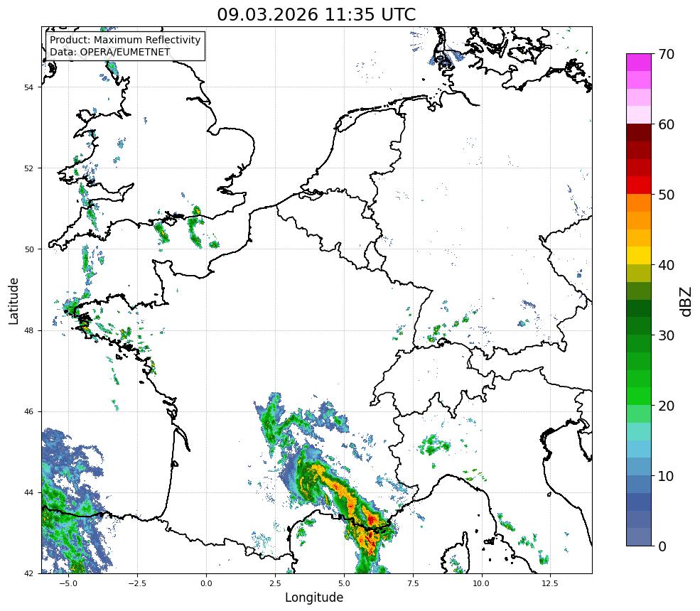Click the colorbar tick label '20'
The width and height of the screenshot is (700, 611).
(x=666, y=406)
